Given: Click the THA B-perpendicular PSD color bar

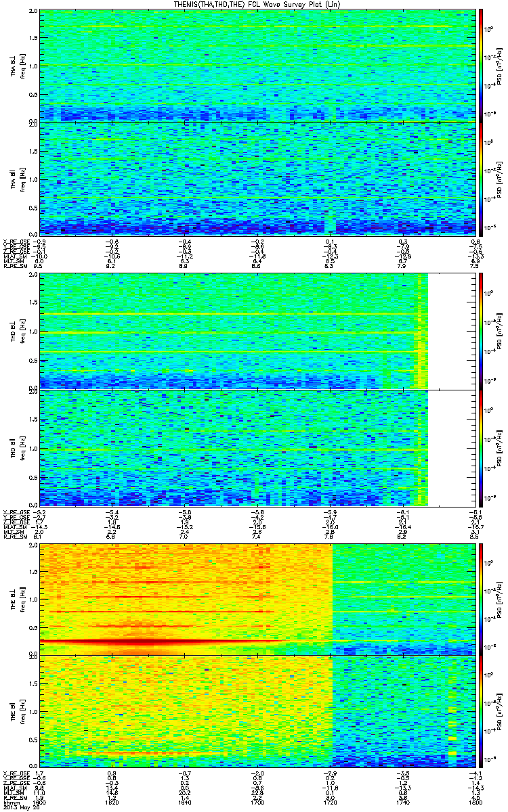Looking at the screenshot, I should click(x=481, y=65).
